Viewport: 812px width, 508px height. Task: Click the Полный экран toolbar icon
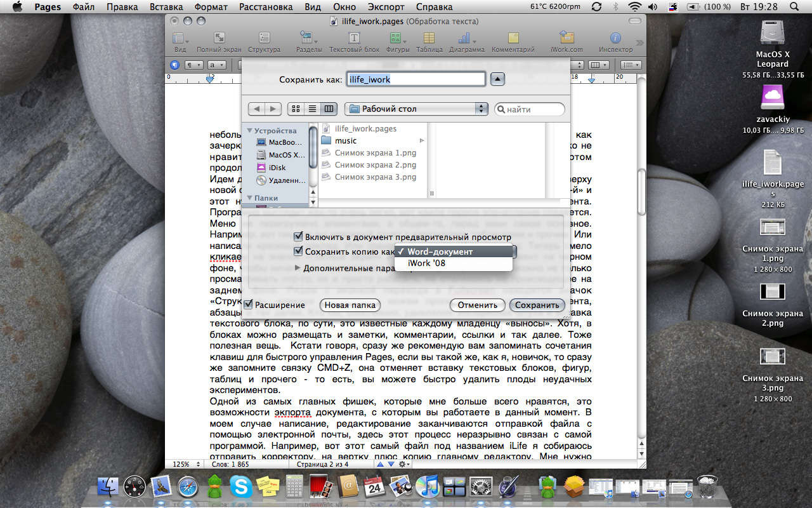(219, 38)
